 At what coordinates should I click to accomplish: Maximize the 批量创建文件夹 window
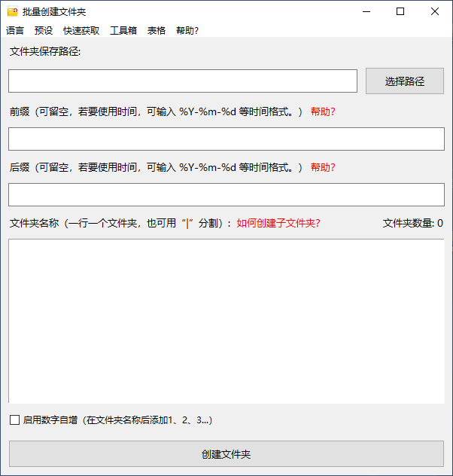pyautogui.click(x=400, y=11)
